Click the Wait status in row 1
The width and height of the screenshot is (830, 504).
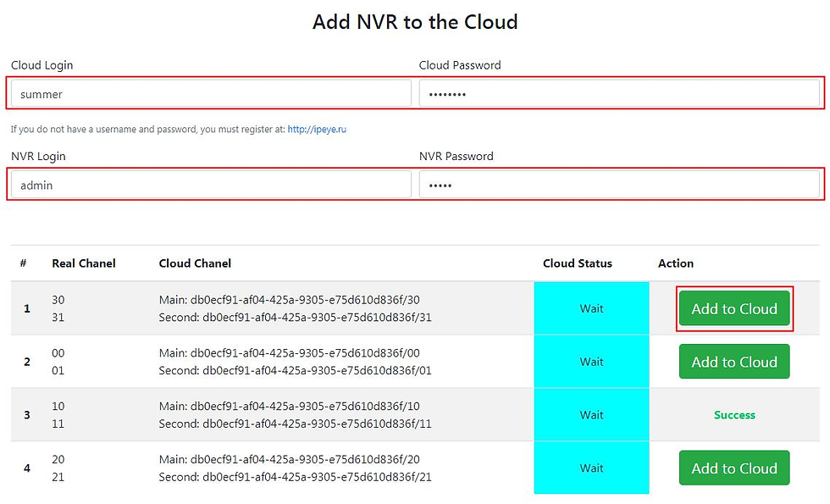pyautogui.click(x=591, y=308)
